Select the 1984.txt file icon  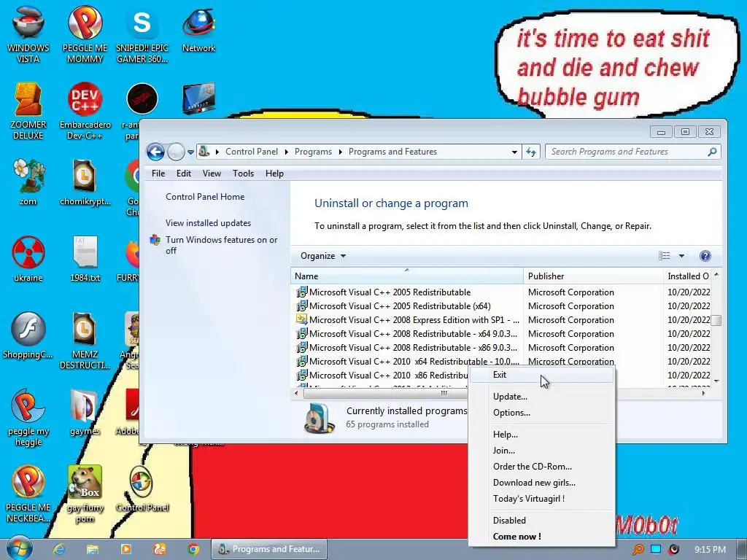pos(85,258)
